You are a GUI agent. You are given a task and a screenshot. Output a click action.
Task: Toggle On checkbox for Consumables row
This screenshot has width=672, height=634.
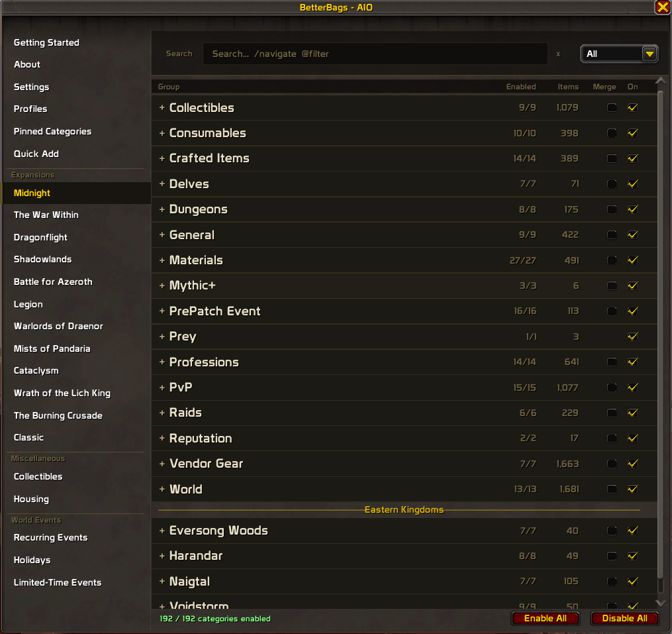click(x=632, y=133)
